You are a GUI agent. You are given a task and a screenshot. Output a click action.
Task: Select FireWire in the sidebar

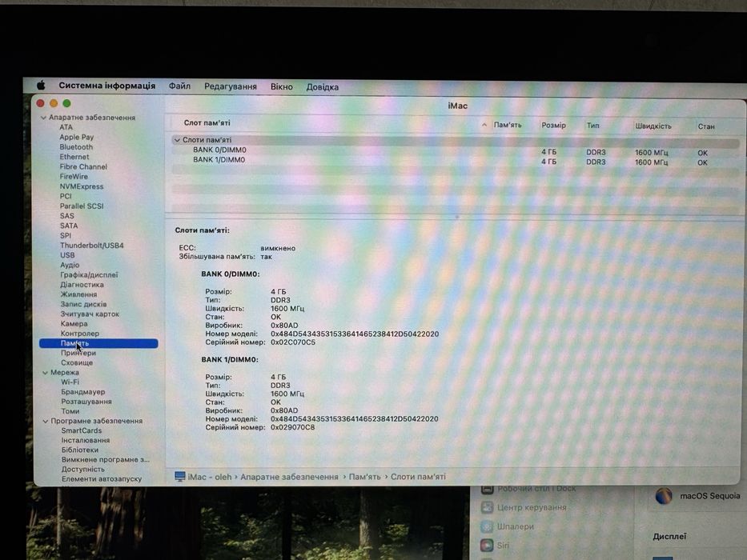pyautogui.click(x=74, y=177)
